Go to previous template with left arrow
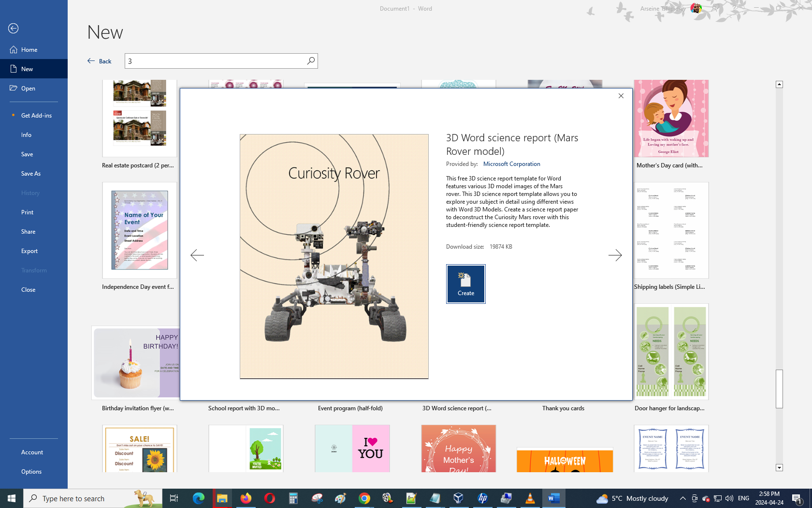812x508 pixels. click(197, 255)
